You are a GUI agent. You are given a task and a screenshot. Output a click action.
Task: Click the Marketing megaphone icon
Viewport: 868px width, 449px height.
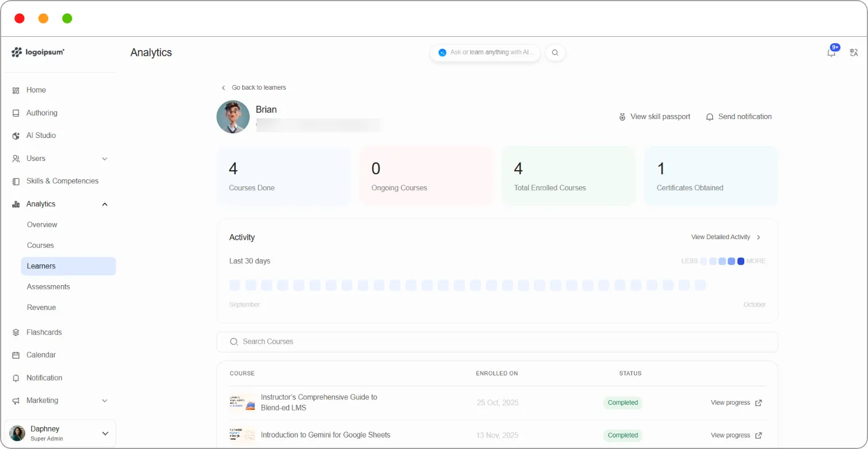(16, 401)
